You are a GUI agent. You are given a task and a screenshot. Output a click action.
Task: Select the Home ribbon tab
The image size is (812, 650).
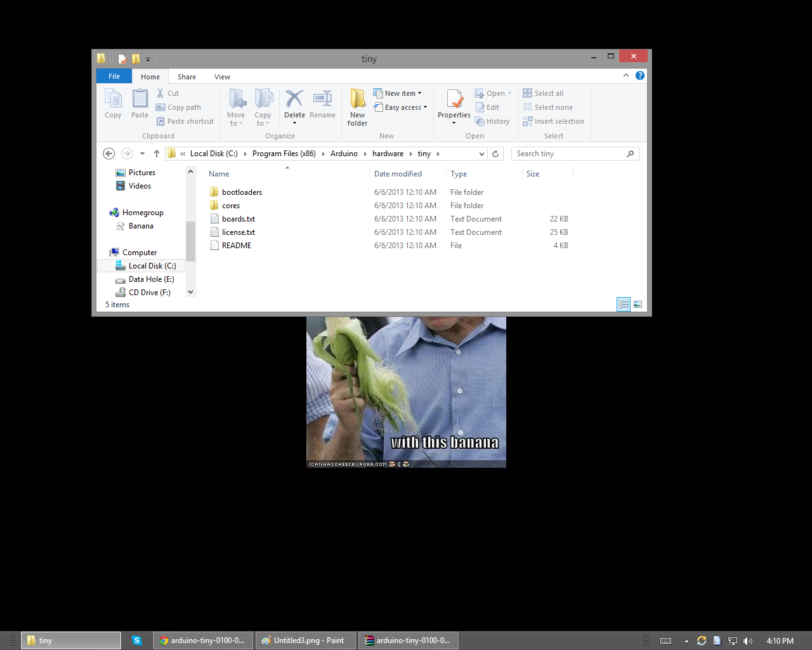coord(150,77)
